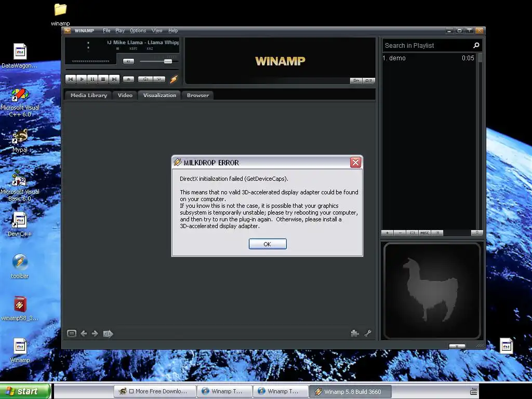Switch to the Video tab

coord(125,96)
